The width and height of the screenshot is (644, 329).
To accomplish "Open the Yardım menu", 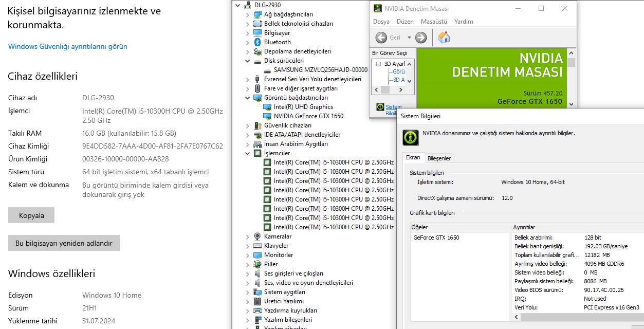I will coord(464,22).
